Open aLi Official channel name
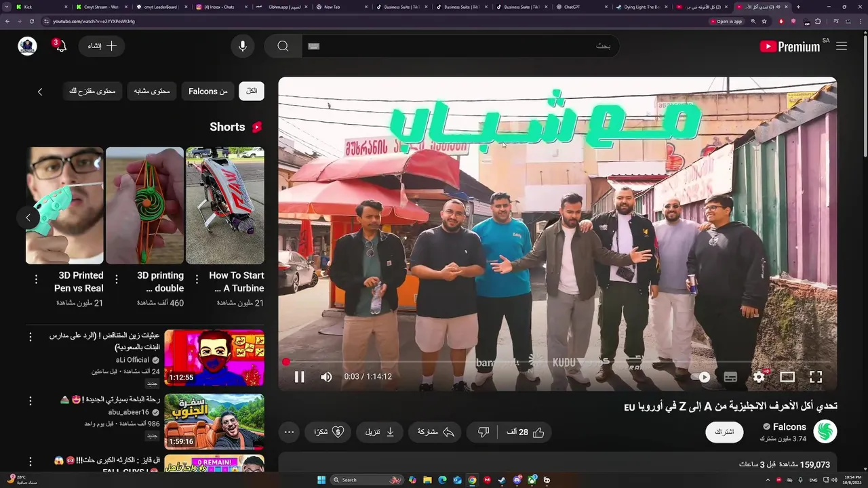This screenshot has height=488, width=868. [133, 360]
